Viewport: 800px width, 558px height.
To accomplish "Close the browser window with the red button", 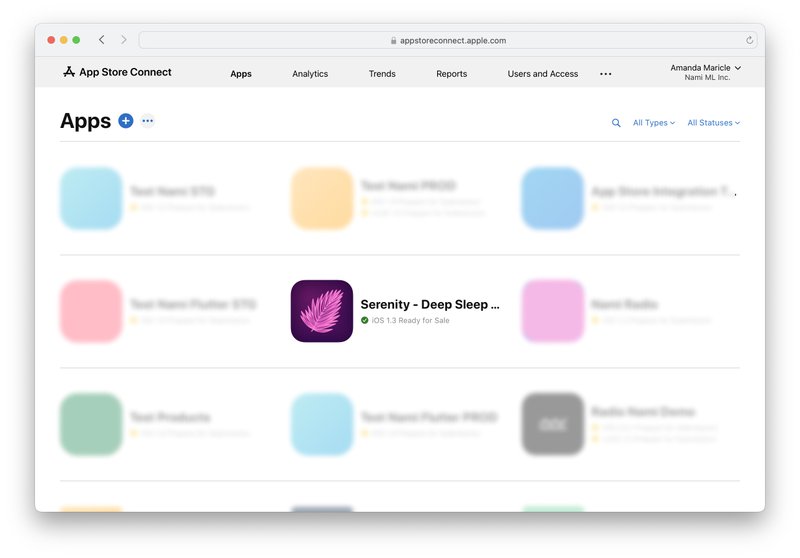I will 51,40.
